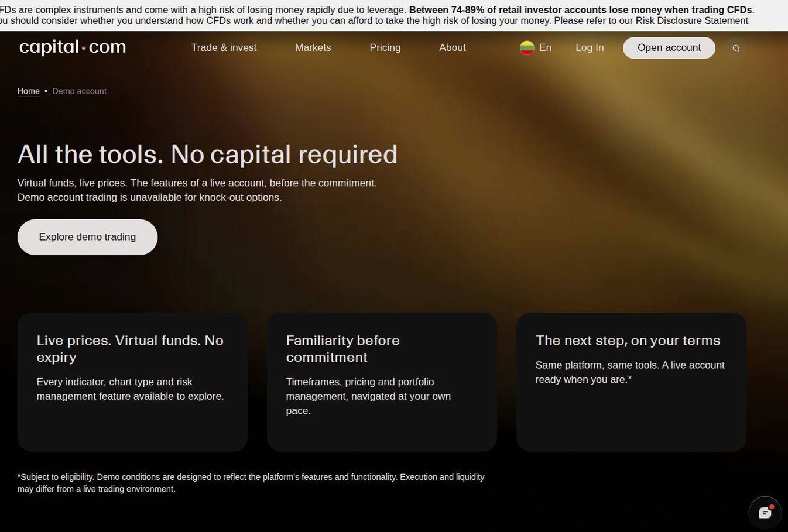Select 'Live prices. Virtual funds. No expiry' card
The height and width of the screenshot is (532, 788).
pos(132,382)
